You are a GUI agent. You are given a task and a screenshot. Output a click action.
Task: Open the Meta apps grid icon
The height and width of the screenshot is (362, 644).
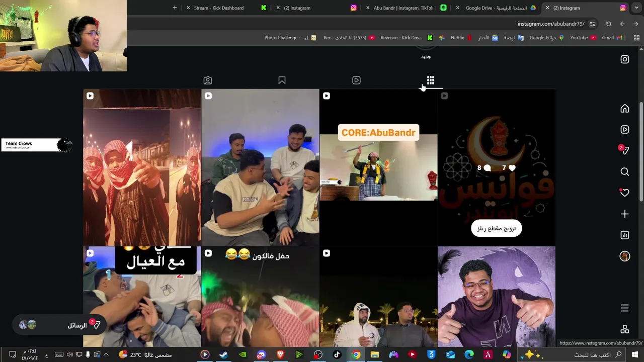tap(625, 329)
